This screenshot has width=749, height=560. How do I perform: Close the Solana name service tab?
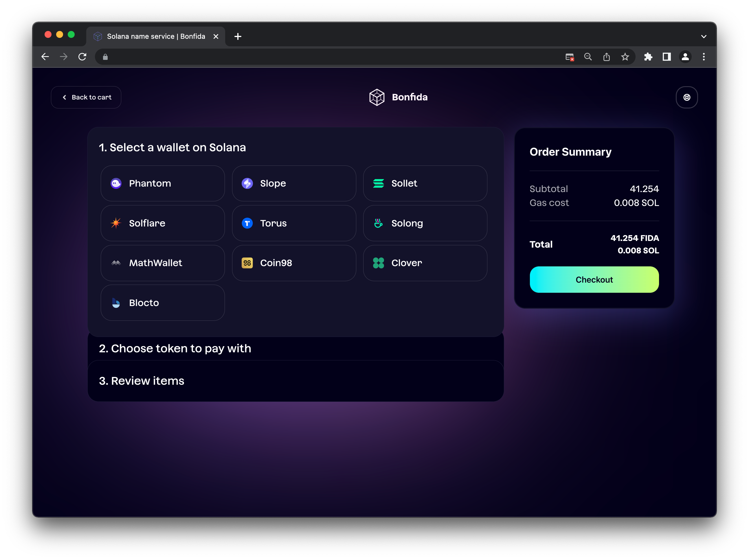(x=216, y=36)
